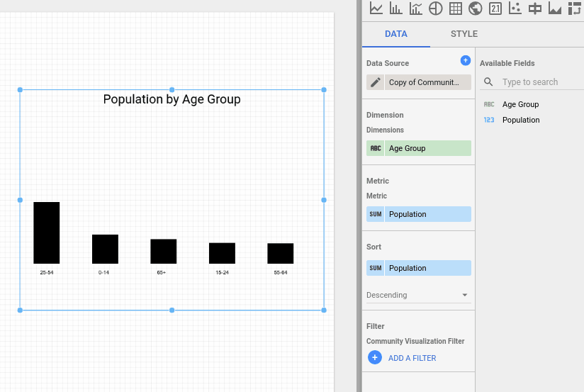Pick the pie chart icon

(x=436, y=9)
